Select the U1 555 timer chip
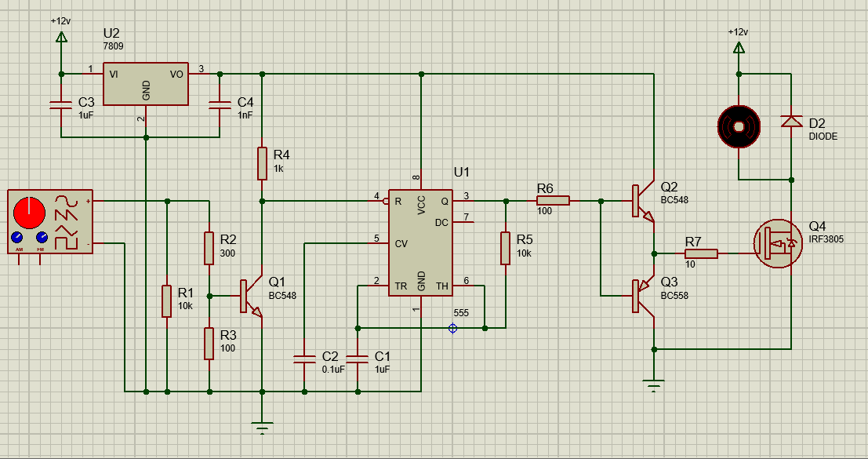 click(x=420, y=242)
